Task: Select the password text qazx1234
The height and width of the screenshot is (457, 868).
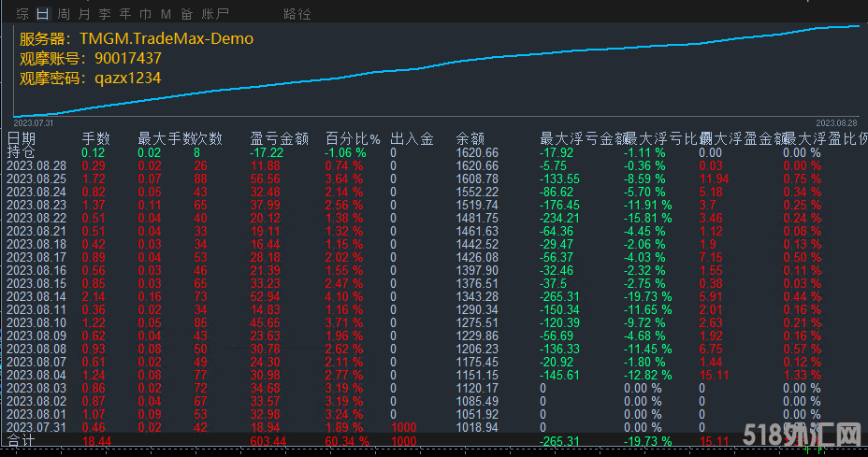Action: (128, 78)
